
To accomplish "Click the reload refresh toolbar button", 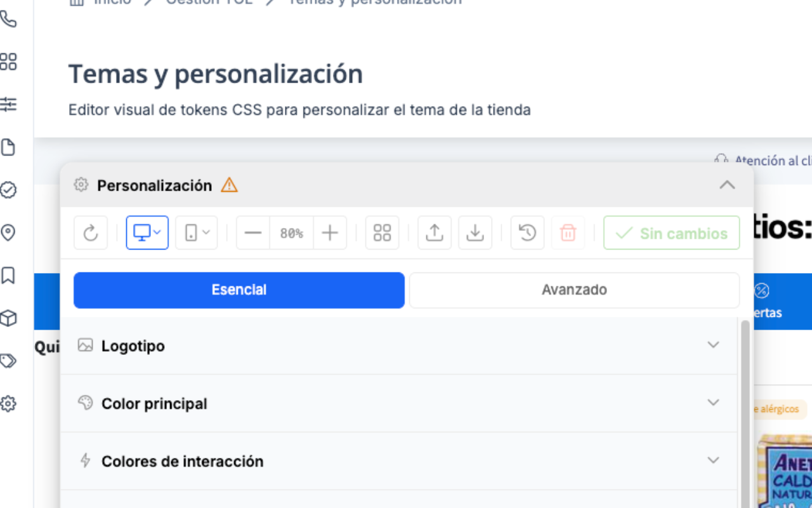I will [x=91, y=233].
